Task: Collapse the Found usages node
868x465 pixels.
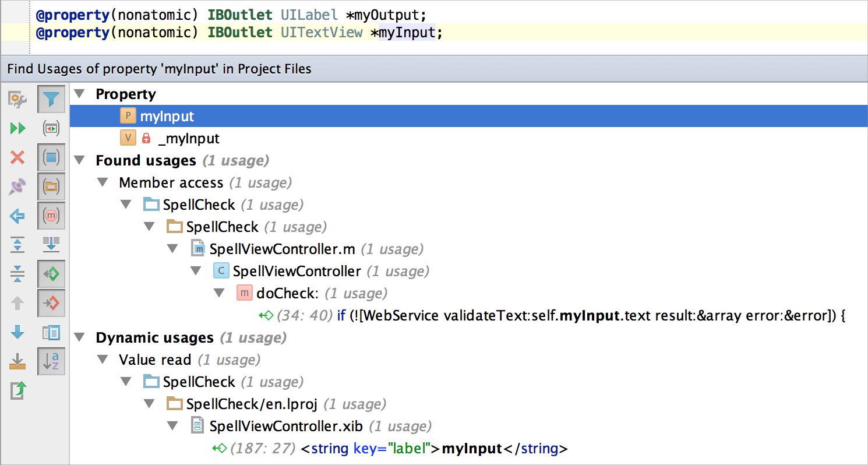Action: click(x=80, y=160)
